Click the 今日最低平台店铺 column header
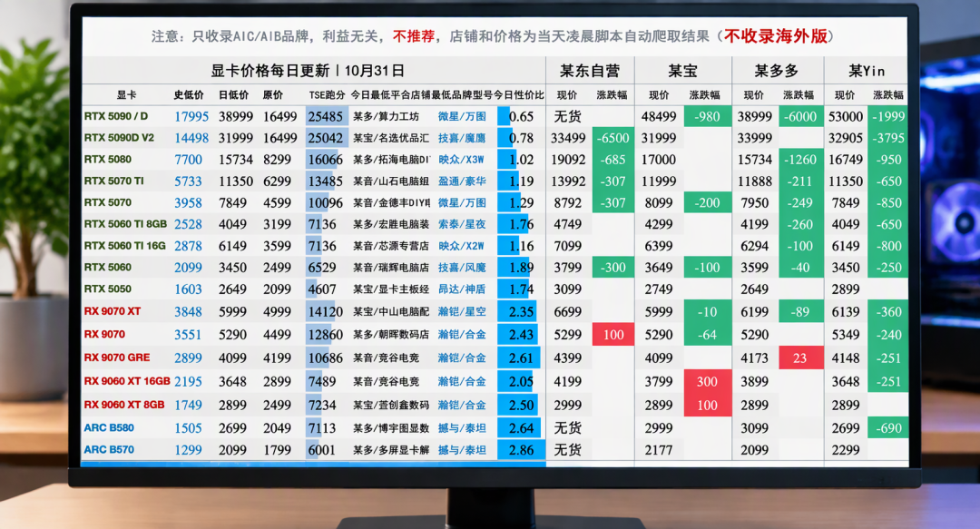Screen dimensions: 980x529 tap(390, 95)
